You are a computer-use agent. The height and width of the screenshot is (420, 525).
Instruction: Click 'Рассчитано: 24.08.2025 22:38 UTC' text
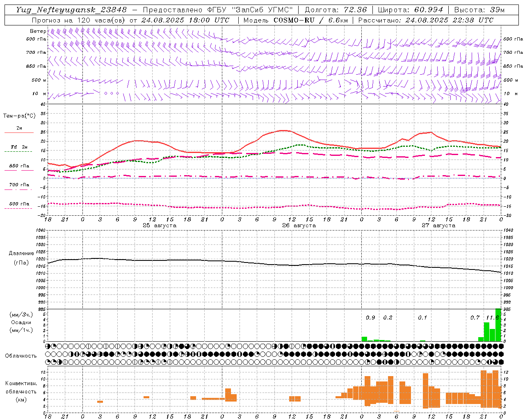pyautogui.click(x=426, y=20)
